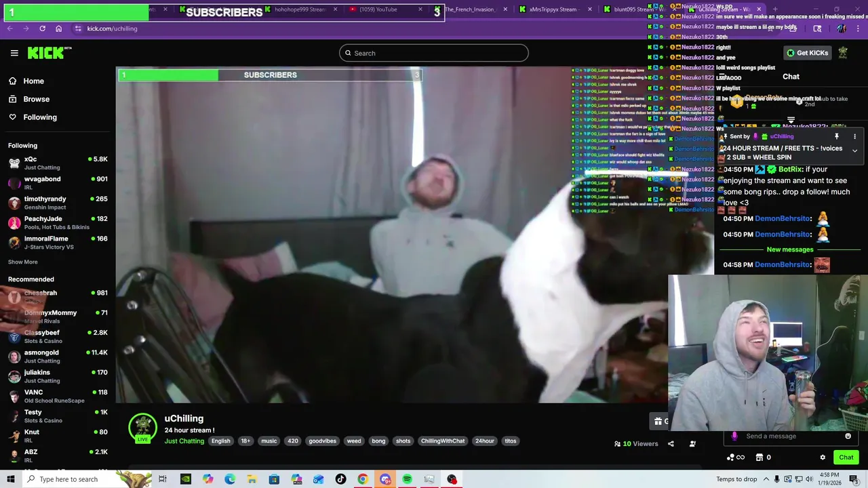Open Knut recommended channel
The width and height of the screenshot is (868, 488).
pos(58,435)
